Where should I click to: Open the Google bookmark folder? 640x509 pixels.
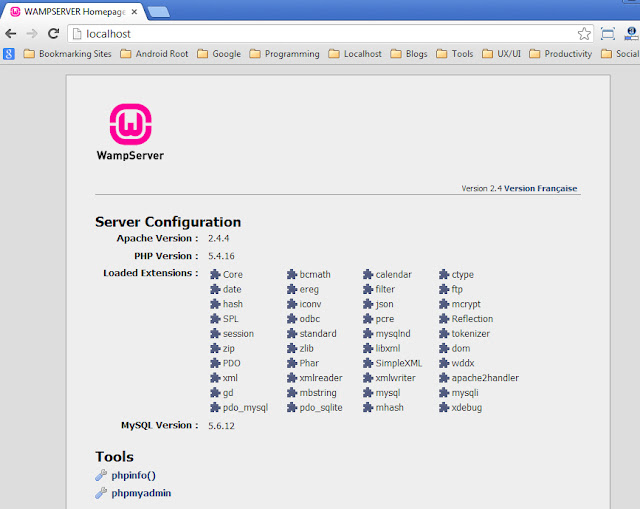[219, 54]
